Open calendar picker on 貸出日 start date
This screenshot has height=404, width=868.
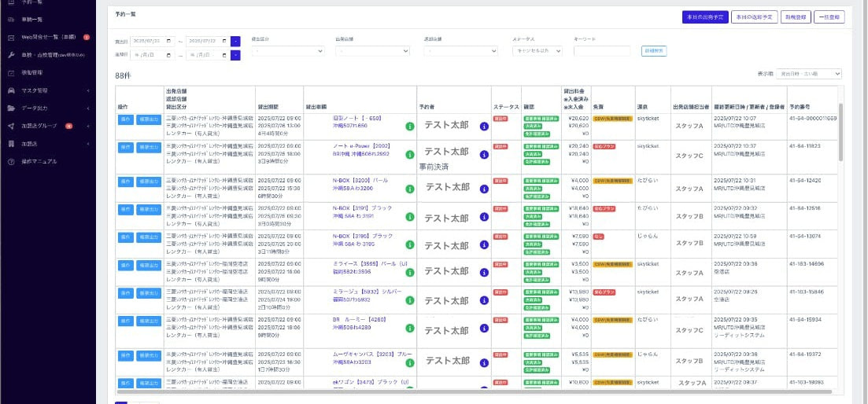pyautogui.click(x=168, y=41)
